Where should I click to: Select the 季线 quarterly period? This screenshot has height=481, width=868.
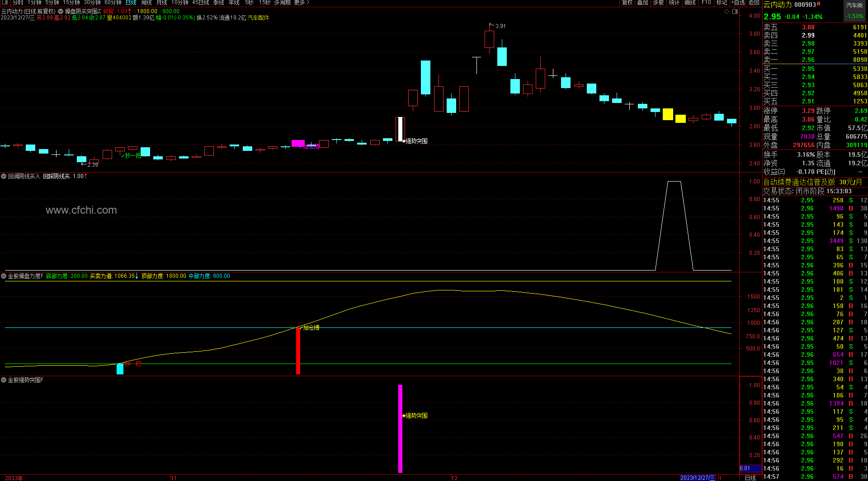click(x=219, y=3)
